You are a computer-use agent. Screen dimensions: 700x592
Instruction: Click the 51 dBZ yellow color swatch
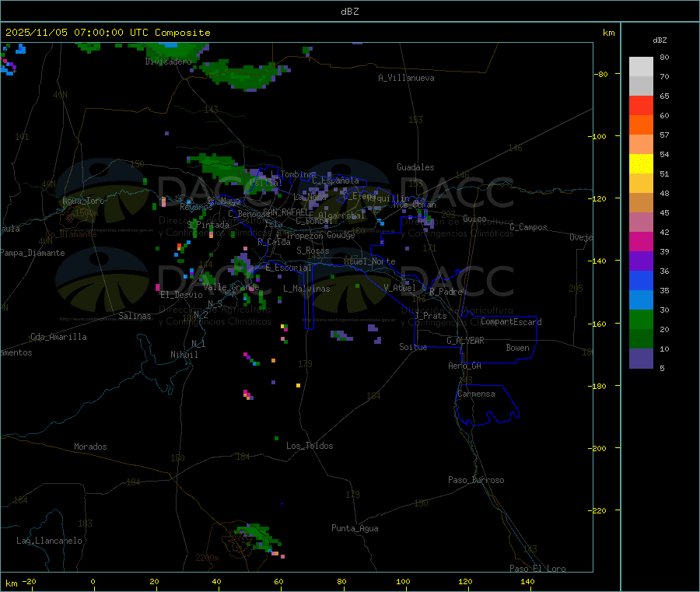pyautogui.click(x=641, y=164)
